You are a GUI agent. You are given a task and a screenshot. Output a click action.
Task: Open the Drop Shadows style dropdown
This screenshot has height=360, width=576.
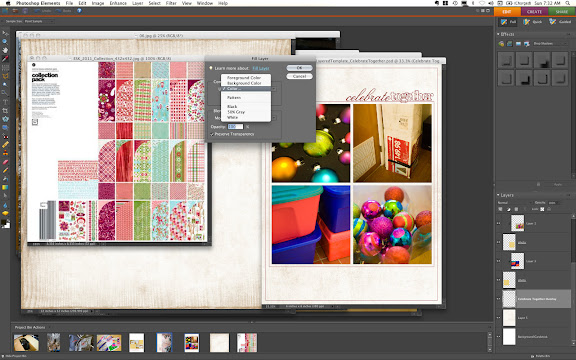pyautogui.click(x=550, y=44)
